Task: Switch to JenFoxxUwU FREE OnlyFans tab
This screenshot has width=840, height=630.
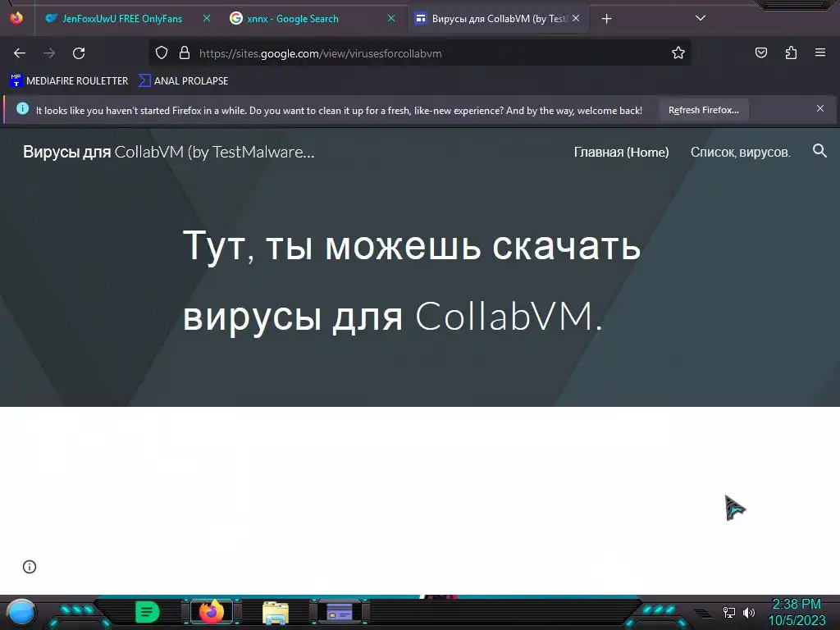Action: point(121,19)
